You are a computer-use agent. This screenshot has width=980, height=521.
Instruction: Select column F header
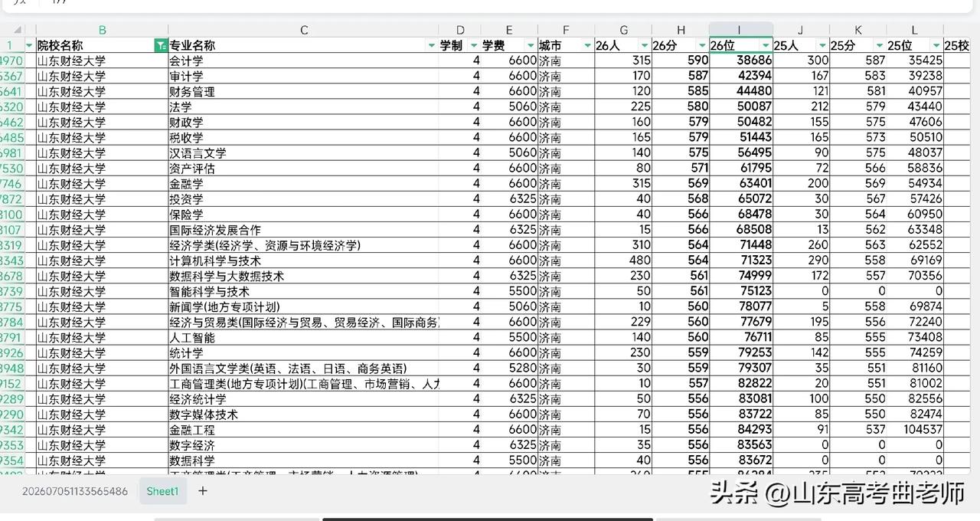(x=566, y=31)
